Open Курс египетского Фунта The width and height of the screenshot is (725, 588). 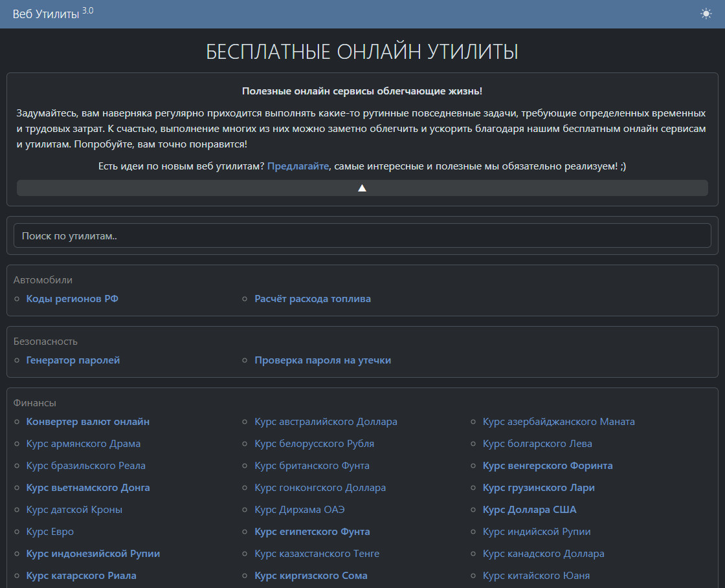pyautogui.click(x=312, y=532)
